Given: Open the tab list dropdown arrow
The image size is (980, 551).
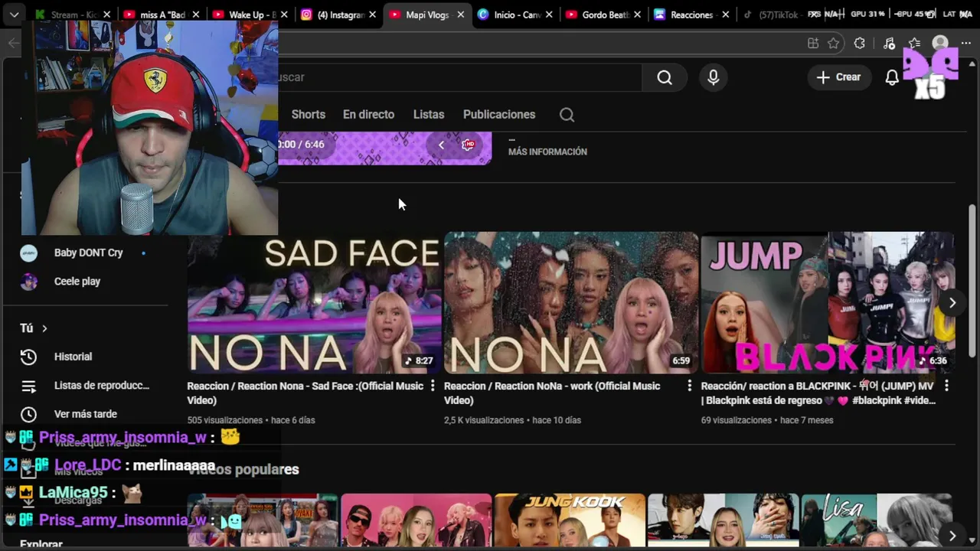Looking at the screenshot, I should [x=14, y=15].
